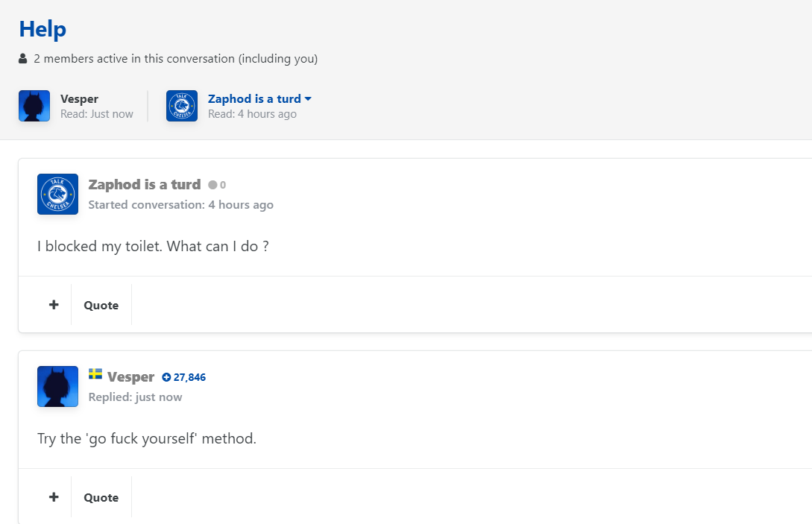Open the Talk Chelsea avatar in participants header

(182, 106)
